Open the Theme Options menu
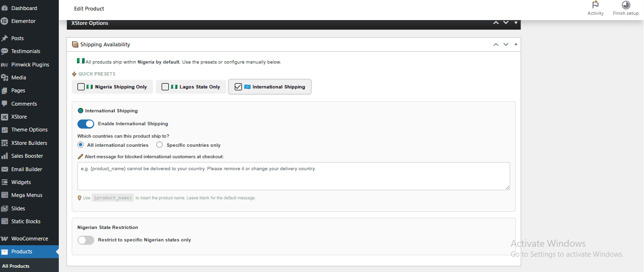Viewport: 644px width, 272px height. (29, 130)
